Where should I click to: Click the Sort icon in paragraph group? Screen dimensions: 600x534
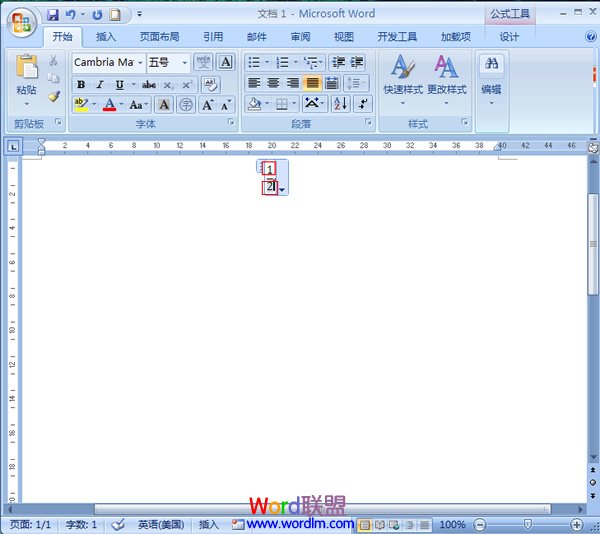pos(340,103)
